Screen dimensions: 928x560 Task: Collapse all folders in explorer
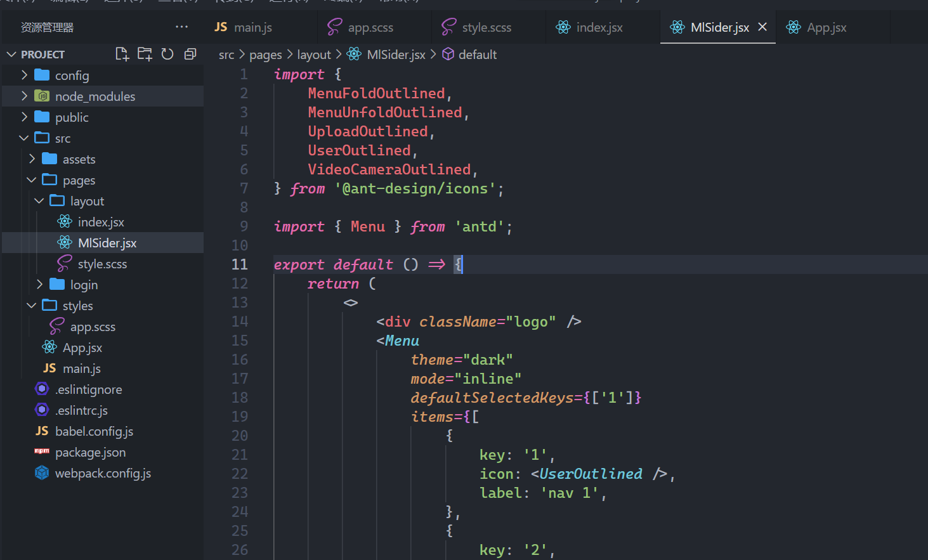pos(190,54)
